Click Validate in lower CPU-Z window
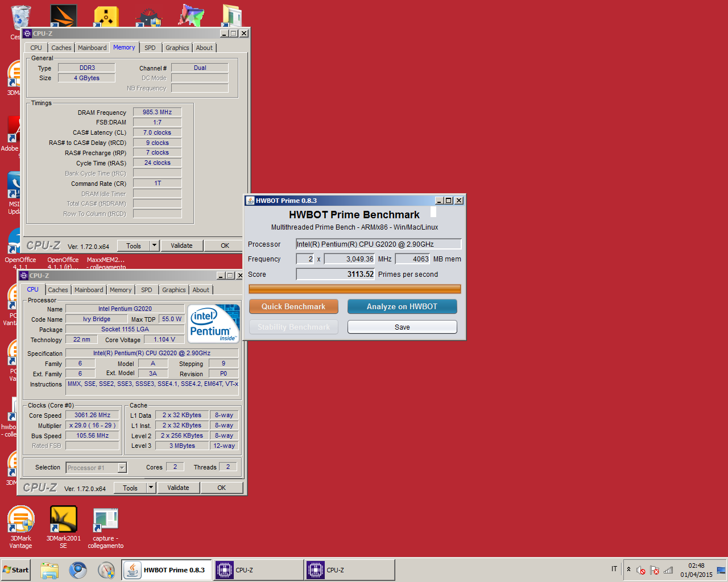This screenshot has height=582, width=728. point(178,488)
